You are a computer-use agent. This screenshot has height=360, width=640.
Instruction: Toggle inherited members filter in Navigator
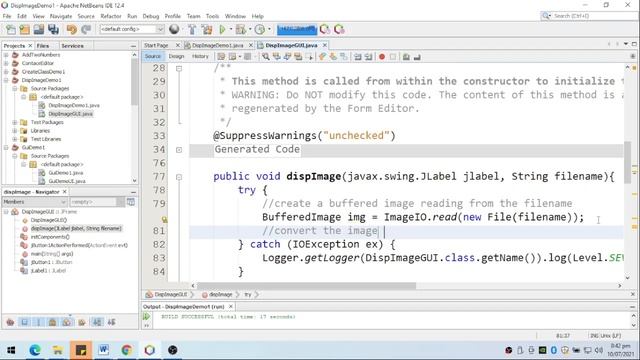click(10, 322)
